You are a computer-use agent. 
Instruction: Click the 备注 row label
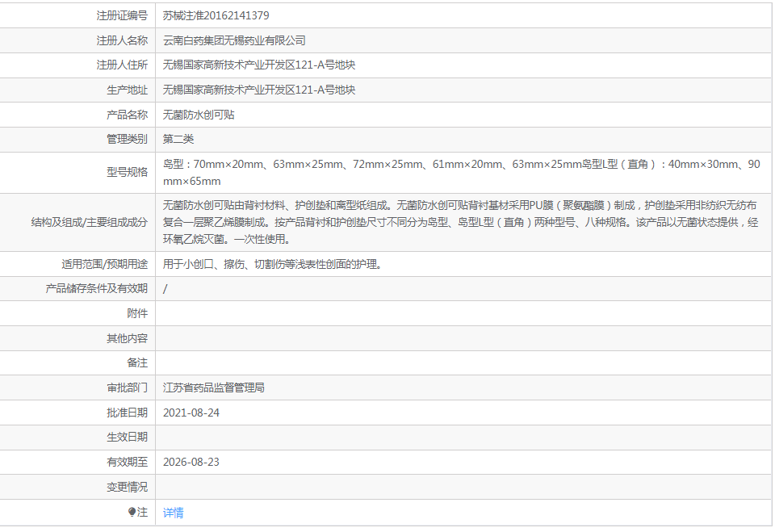point(137,362)
